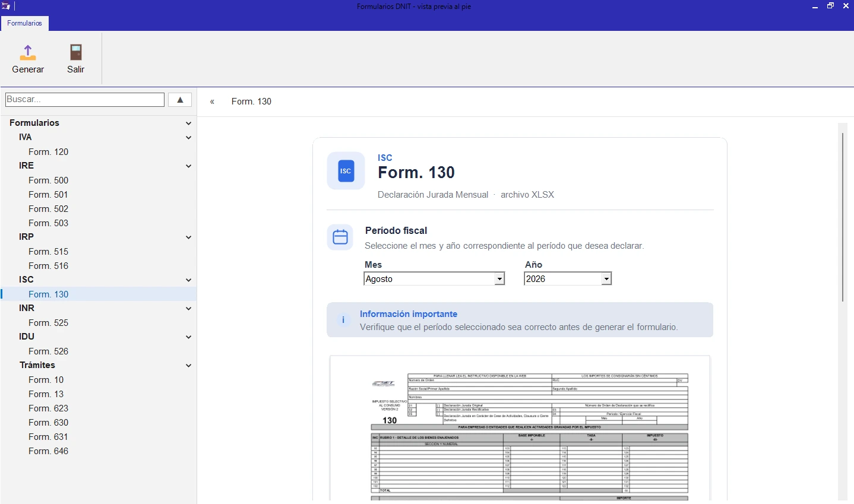Select Form. 525 in the tree

(x=48, y=323)
